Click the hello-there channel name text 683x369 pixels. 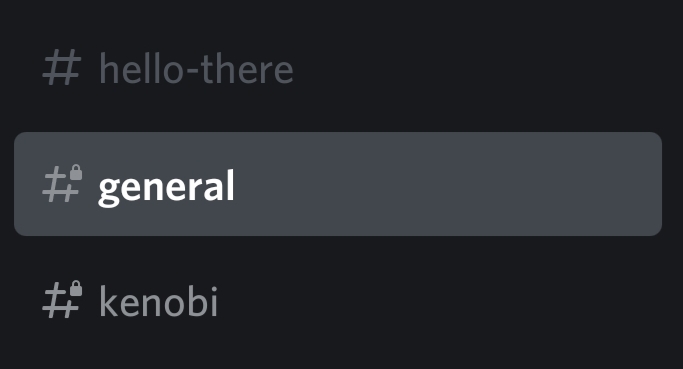(196, 68)
